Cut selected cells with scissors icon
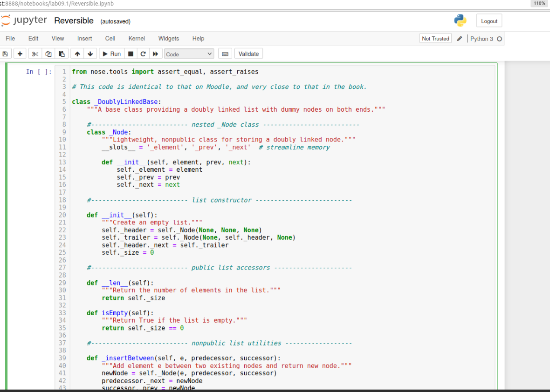550x392 pixels. pyautogui.click(x=35, y=54)
